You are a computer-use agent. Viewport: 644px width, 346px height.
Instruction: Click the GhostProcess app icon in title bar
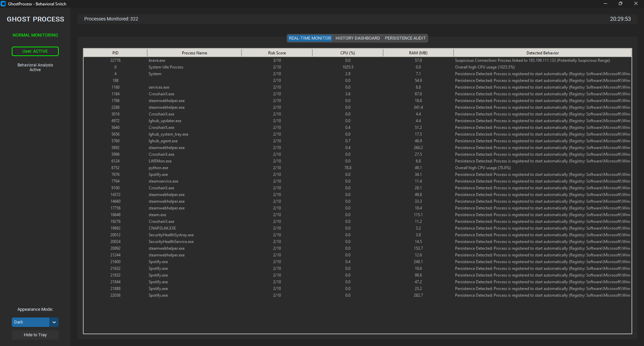3,4
